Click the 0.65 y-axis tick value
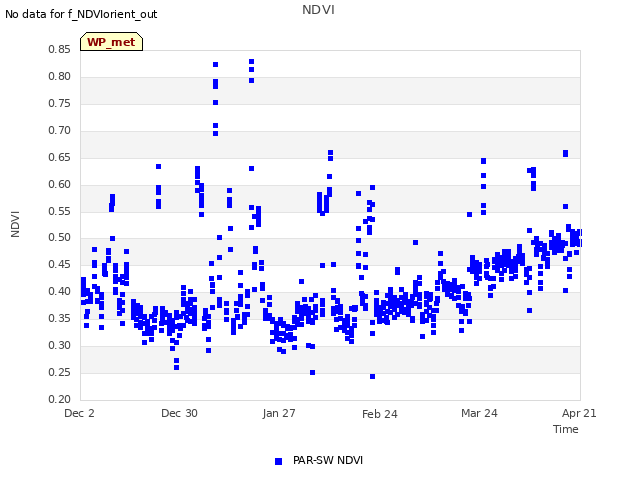The width and height of the screenshot is (640, 480). (59, 157)
